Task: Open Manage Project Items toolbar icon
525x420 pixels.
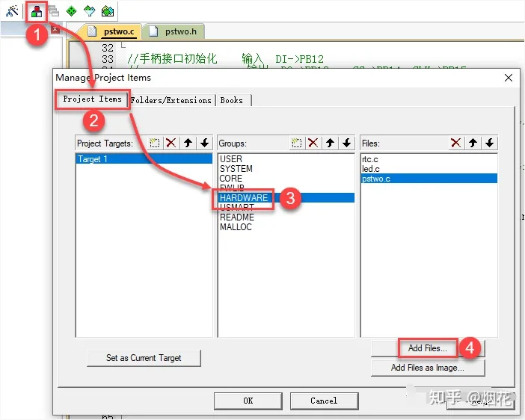Action: [x=37, y=12]
